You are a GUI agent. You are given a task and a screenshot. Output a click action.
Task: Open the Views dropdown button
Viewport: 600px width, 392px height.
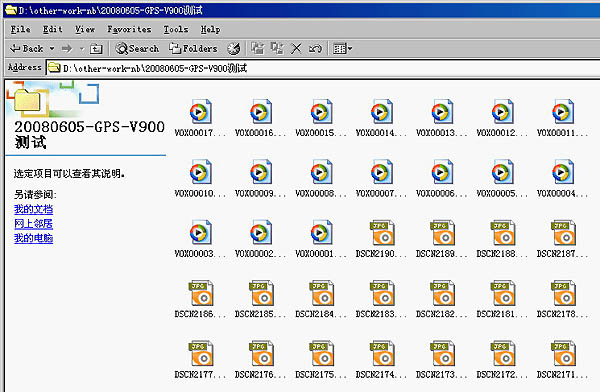click(x=342, y=49)
